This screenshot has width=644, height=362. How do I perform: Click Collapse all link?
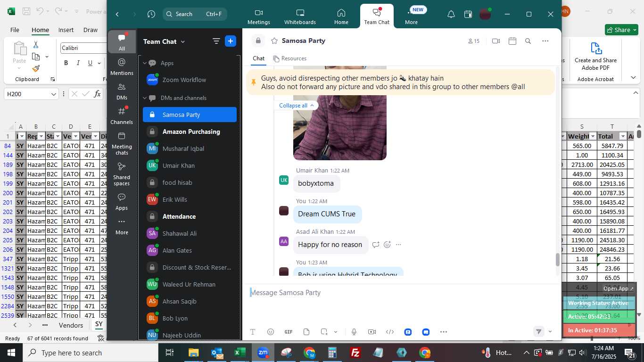296,106
